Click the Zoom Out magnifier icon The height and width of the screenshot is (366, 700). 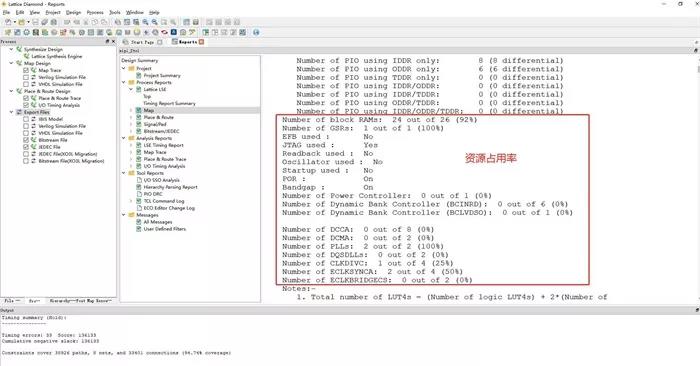(x=154, y=22)
